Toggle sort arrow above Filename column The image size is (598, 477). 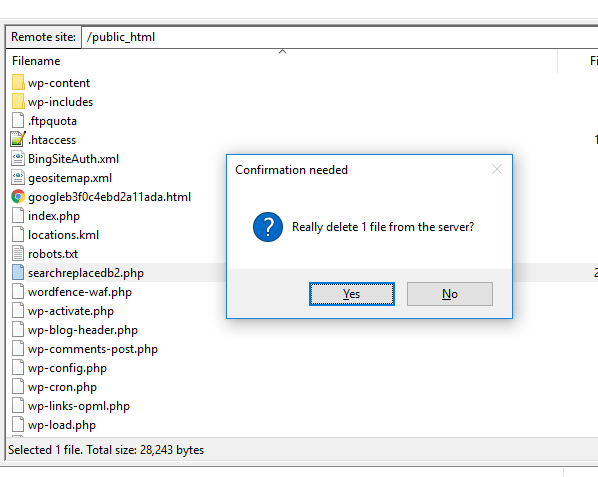click(x=282, y=51)
